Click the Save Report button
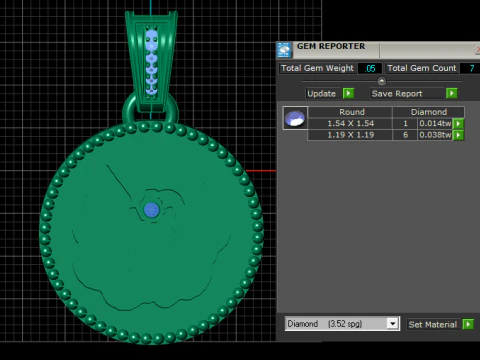This screenshot has width=480, height=360. (408, 93)
